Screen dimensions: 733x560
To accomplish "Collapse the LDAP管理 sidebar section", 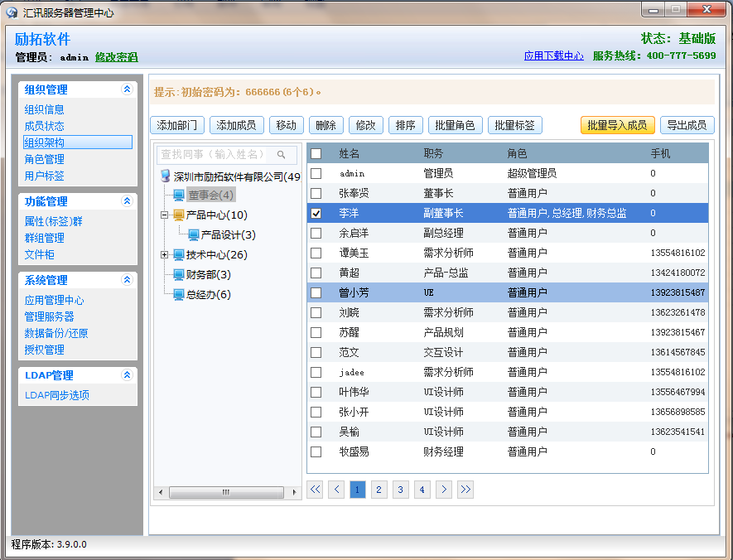I will [127, 375].
